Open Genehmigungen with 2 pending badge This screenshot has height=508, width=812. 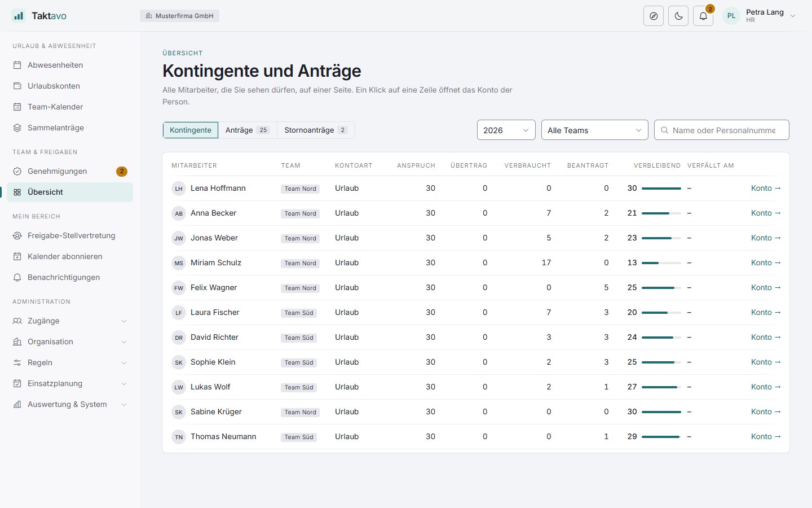pyautogui.click(x=70, y=171)
